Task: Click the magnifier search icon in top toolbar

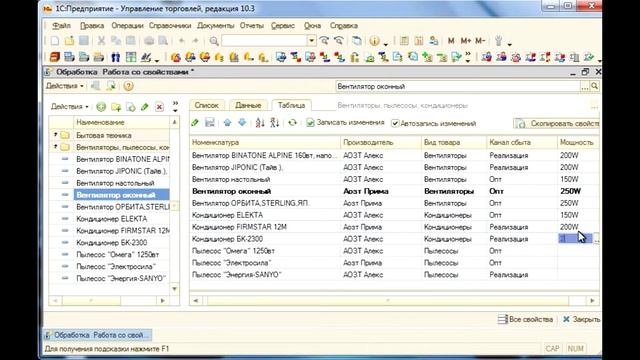Action: pyautogui.click(x=214, y=41)
